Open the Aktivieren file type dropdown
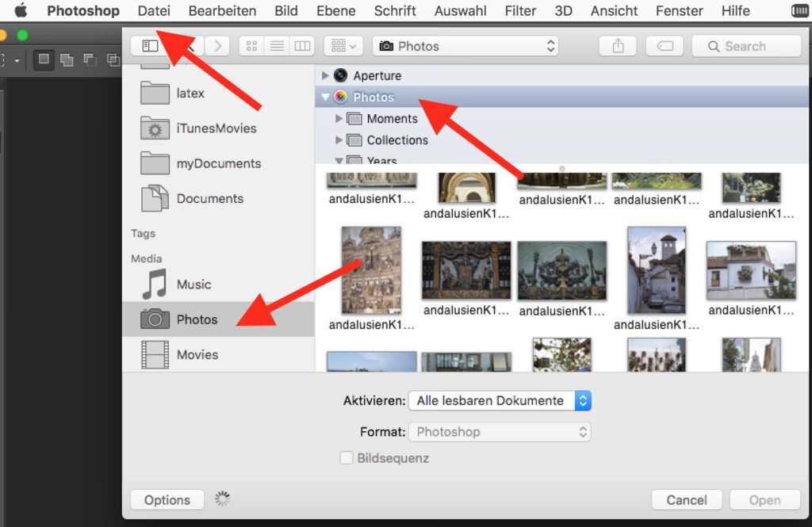The image size is (812, 527). (500, 401)
